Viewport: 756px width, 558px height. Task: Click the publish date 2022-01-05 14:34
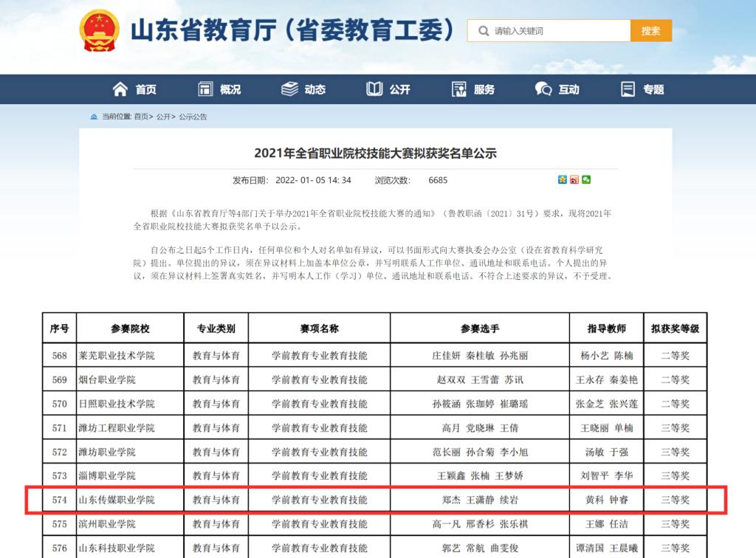[313, 180]
